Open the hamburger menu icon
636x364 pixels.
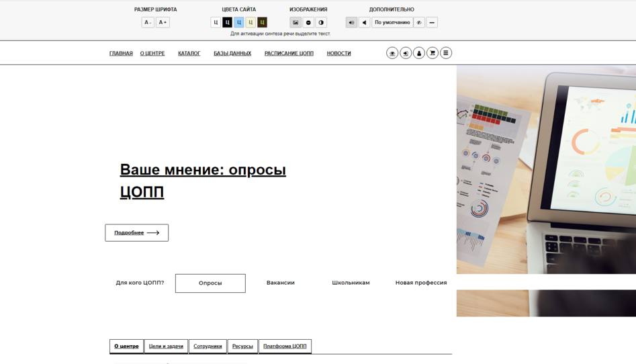click(x=446, y=53)
